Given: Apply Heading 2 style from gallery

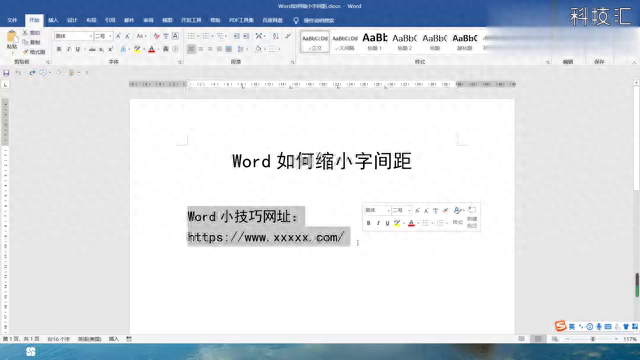Looking at the screenshot, I should (404, 42).
